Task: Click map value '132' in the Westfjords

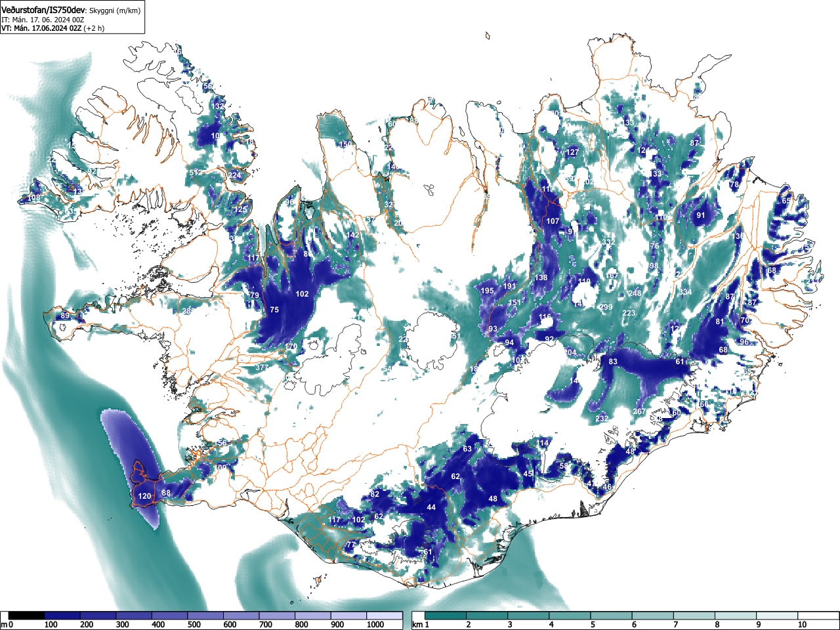Action: point(218,106)
